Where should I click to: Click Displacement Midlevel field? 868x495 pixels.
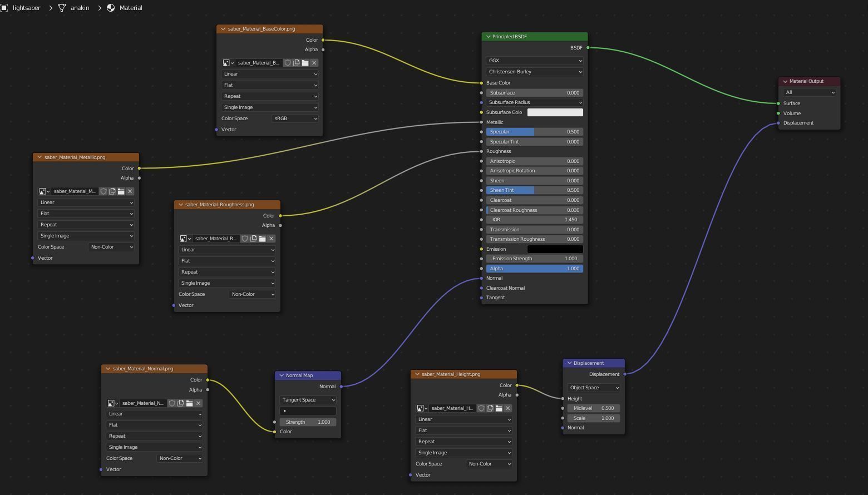click(594, 408)
